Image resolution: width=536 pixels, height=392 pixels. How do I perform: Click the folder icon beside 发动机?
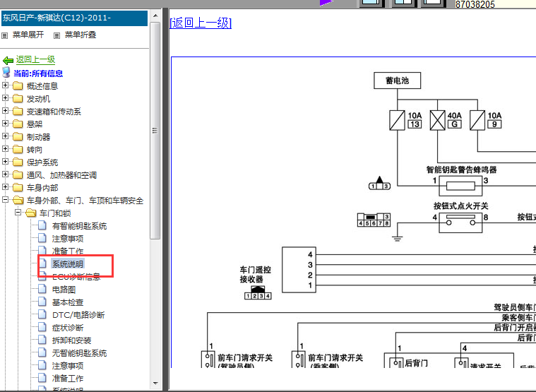pyautogui.click(x=18, y=98)
